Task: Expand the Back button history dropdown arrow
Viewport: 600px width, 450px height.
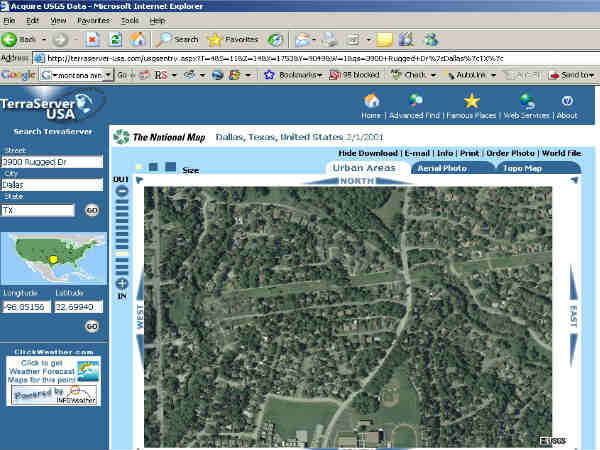Action: [x=44, y=40]
